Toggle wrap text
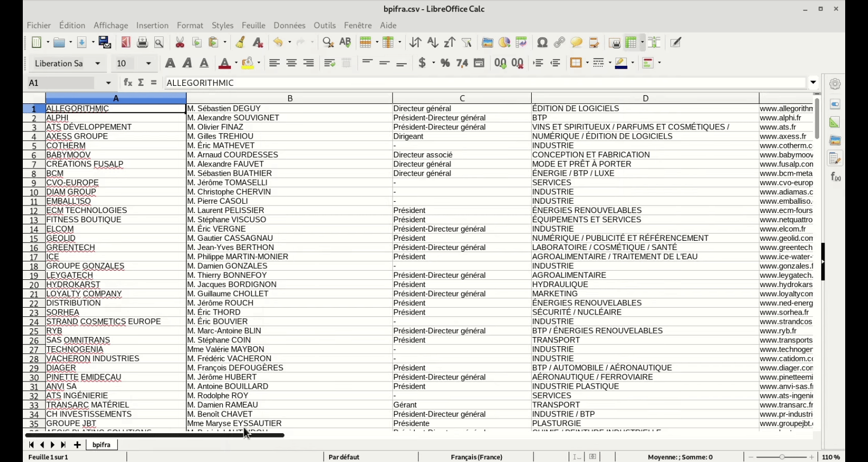The image size is (868, 462). pos(330,63)
